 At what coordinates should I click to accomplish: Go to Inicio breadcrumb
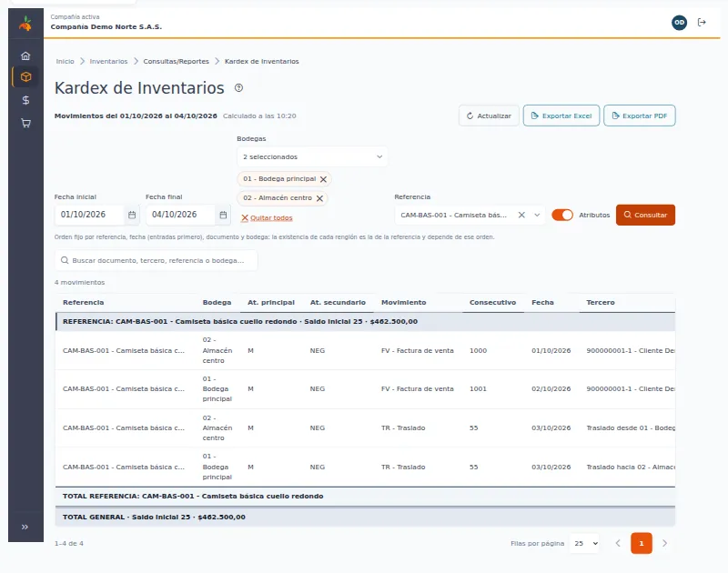coord(65,61)
